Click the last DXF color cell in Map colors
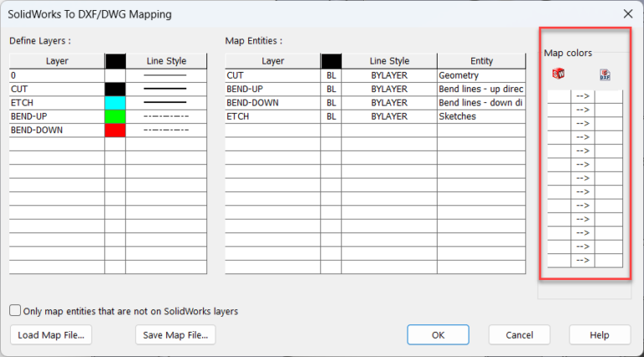Screen dimensions: 644x357 click(x=609, y=261)
